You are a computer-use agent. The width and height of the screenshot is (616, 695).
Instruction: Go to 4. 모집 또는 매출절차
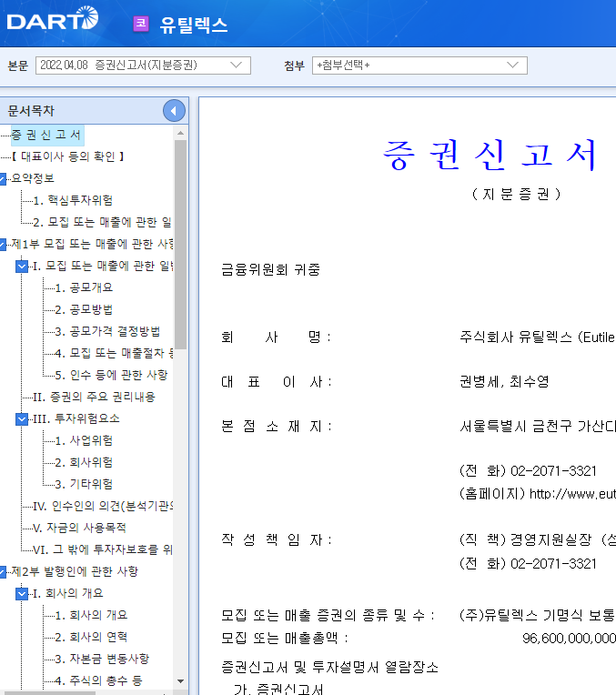pyautogui.click(x=114, y=353)
